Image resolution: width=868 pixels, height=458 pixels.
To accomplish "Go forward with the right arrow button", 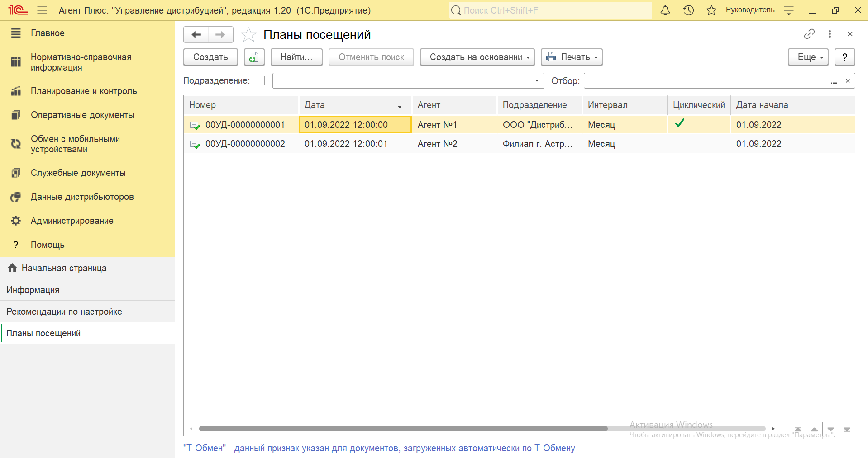I will [x=220, y=34].
